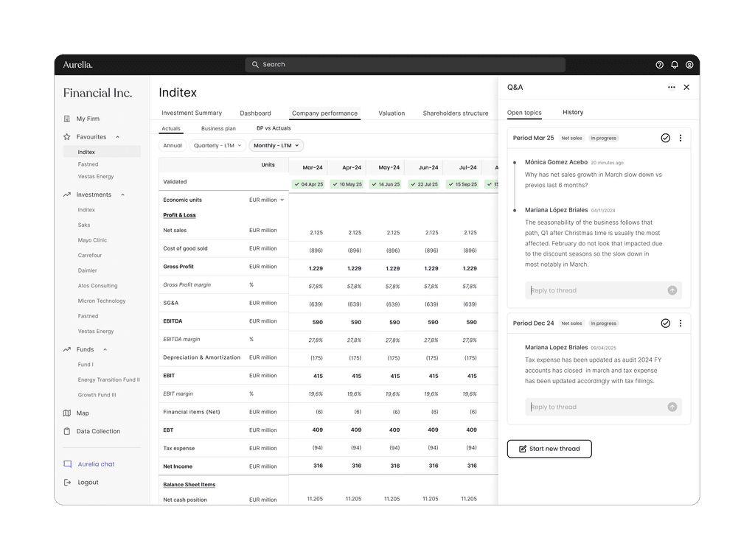Open Q&A panel more options menu
This screenshot has height=560, width=755.
pyautogui.click(x=672, y=87)
